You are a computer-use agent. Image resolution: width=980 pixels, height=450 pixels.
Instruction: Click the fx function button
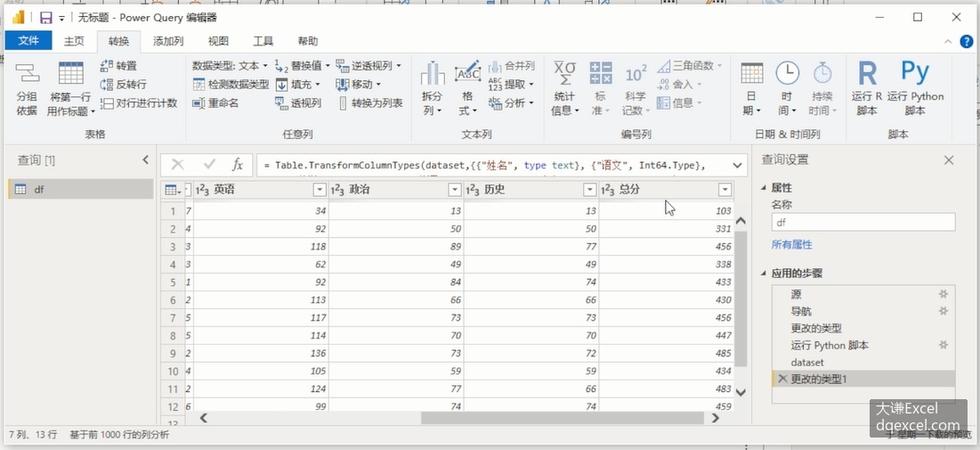(238, 165)
